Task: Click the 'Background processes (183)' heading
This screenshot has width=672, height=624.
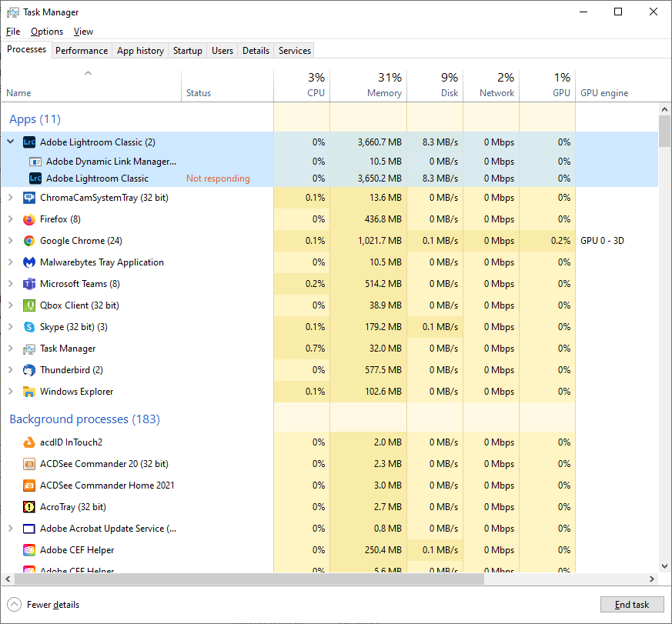Action: (85, 419)
